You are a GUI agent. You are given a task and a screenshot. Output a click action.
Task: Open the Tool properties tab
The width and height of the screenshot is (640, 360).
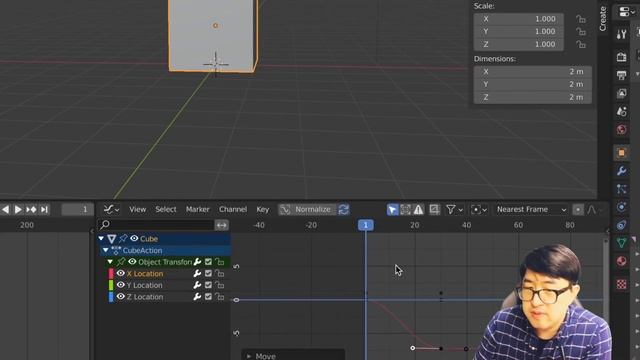pos(621,34)
